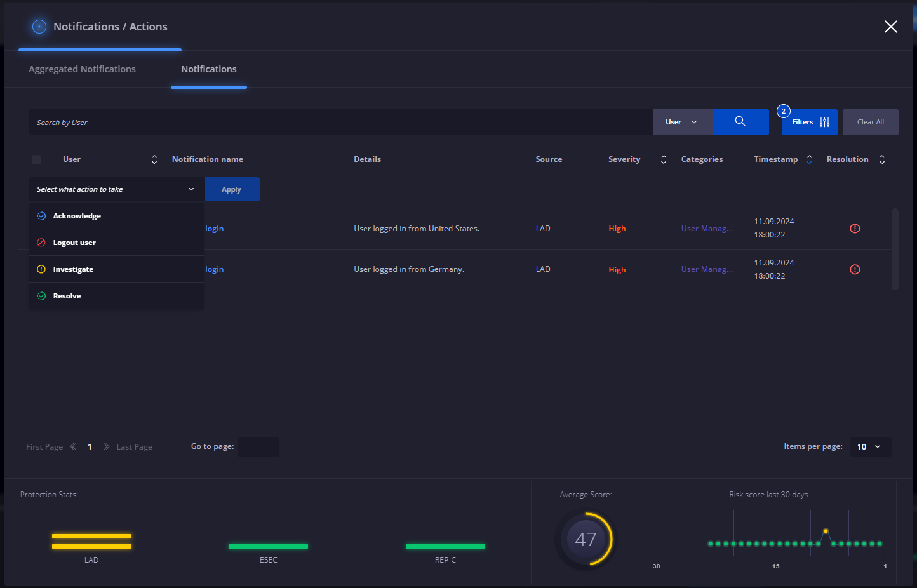Go to last page double-chevron icon
The width and height of the screenshot is (917, 588).
click(x=106, y=447)
